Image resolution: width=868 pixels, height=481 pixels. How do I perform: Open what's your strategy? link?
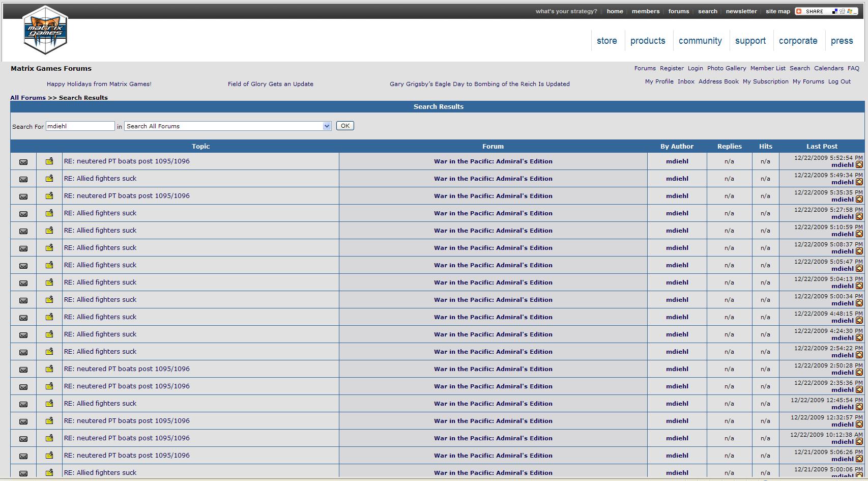pos(566,11)
